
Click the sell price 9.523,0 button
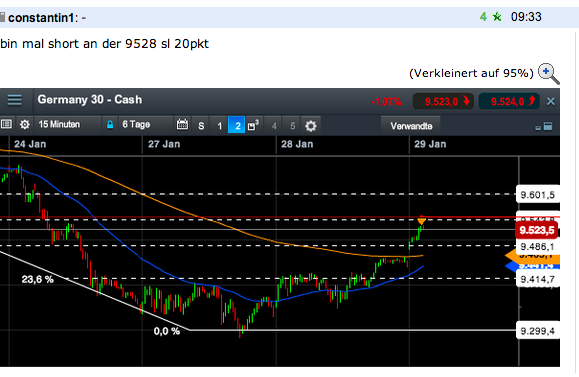click(x=444, y=101)
